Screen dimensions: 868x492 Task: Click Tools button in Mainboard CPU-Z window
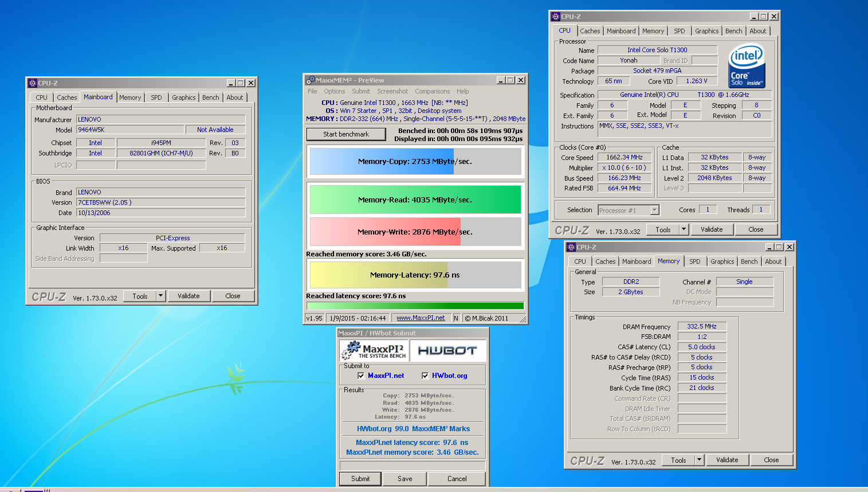point(140,296)
